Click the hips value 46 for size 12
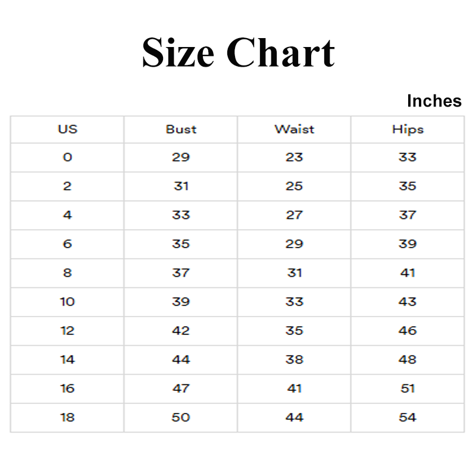476x476 pixels. tap(408, 330)
